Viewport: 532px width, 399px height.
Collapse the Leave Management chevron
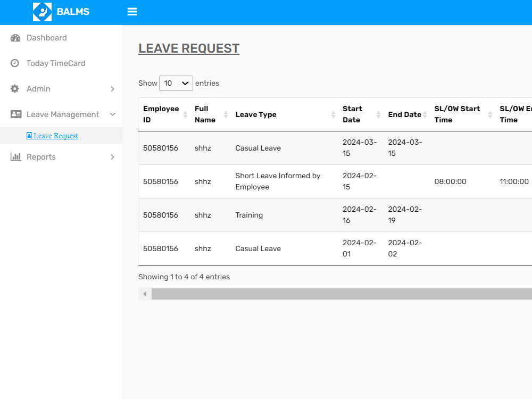[x=113, y=114]
